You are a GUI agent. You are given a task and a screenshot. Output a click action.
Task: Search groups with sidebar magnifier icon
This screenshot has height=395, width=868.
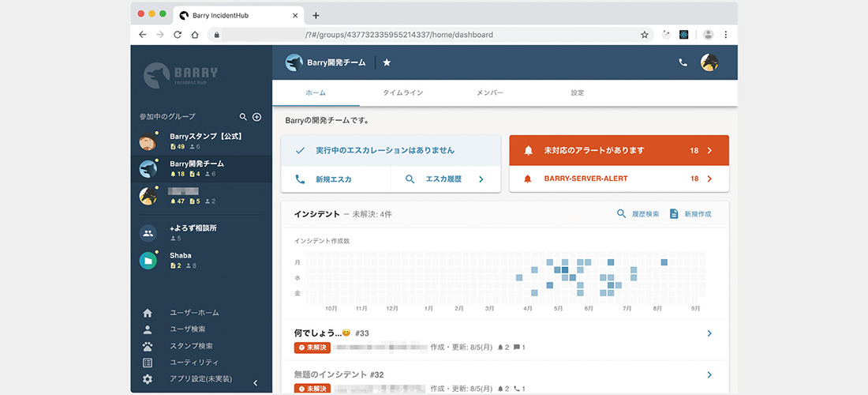[x=243, y=117]
